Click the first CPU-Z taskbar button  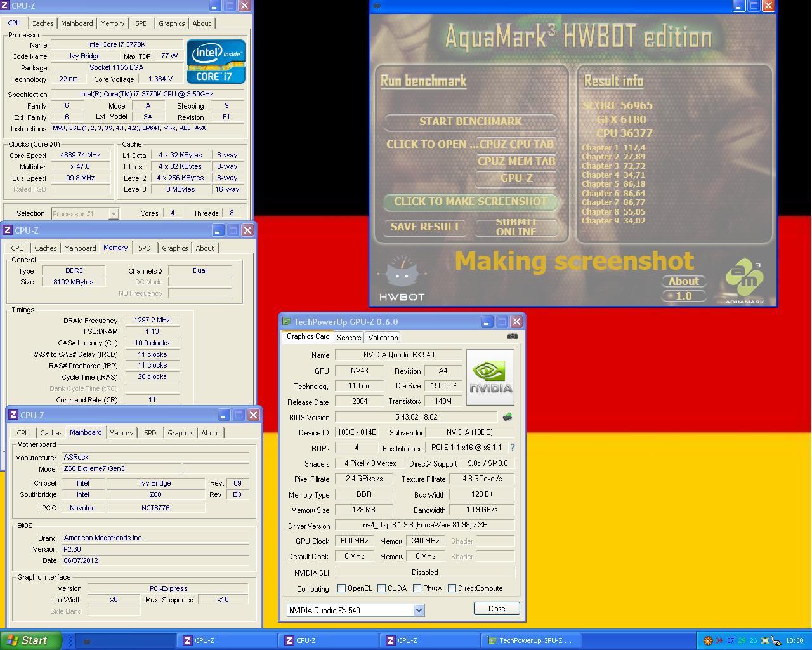tap(227, 640)
